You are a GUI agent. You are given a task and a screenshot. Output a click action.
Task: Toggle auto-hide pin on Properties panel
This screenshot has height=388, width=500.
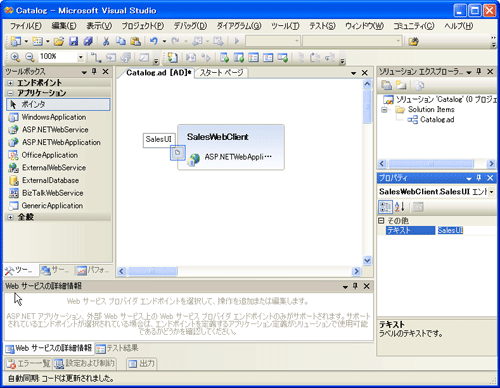click(x=479, y=178)
